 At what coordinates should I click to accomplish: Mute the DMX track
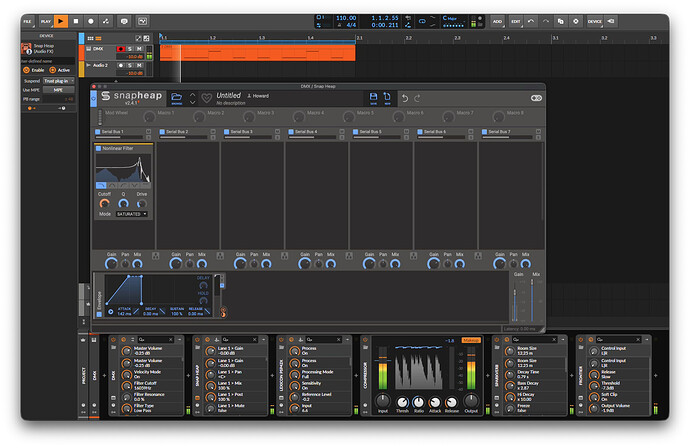click(x=139, y=49)
